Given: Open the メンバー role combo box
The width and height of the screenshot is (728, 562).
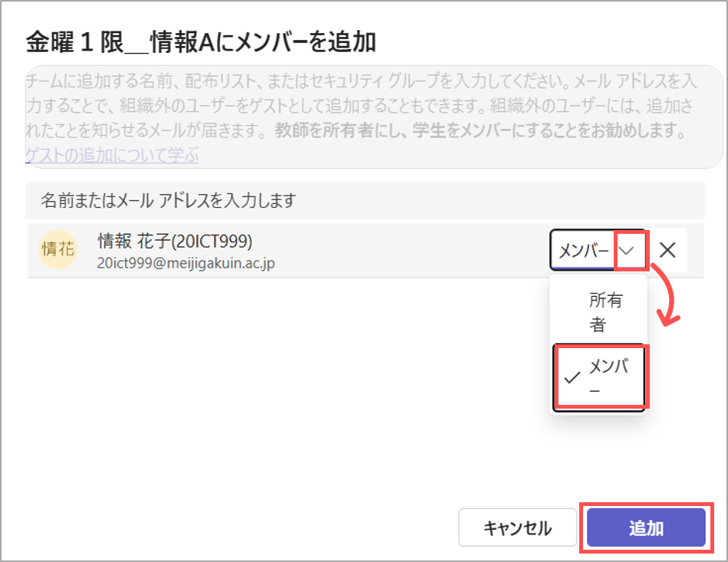Looking at the screenshot, I should (585, 250).
